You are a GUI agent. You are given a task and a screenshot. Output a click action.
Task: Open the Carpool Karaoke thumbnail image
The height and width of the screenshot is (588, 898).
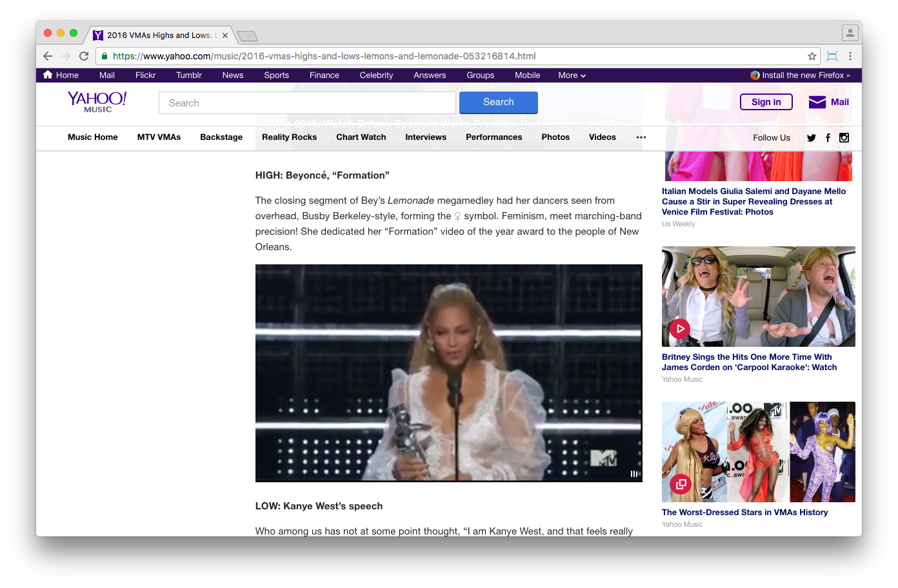(759, 297)
